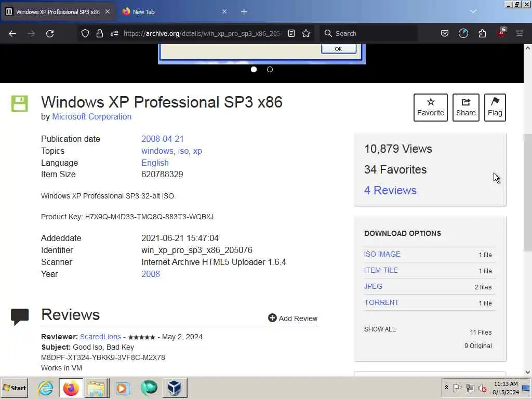The height and width of the screenshot is (399, 532).
Task: Open Windows Media Player taskbar icon
Action: tap(123, 388)
